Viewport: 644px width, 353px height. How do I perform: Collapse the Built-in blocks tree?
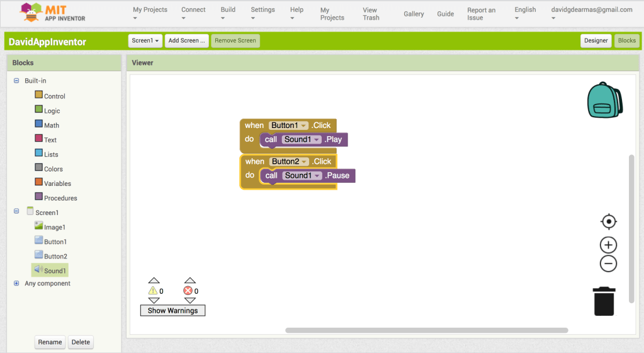point(16,81)
